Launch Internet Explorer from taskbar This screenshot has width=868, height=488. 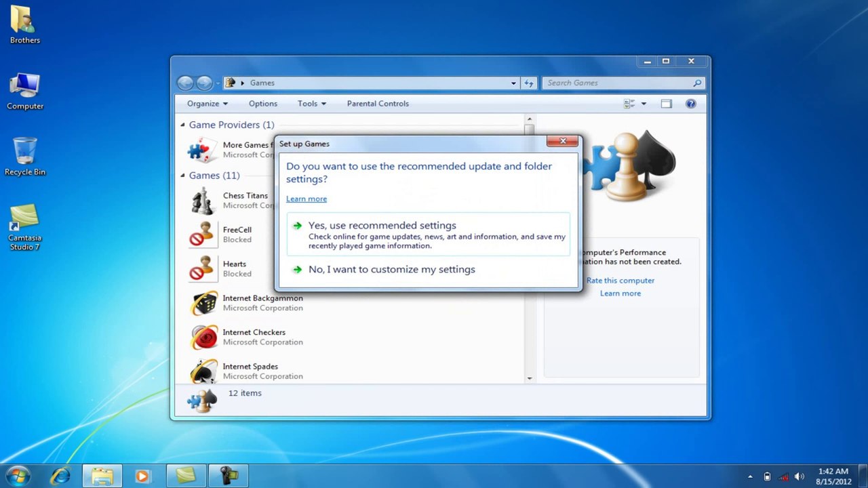click(60, 476)
